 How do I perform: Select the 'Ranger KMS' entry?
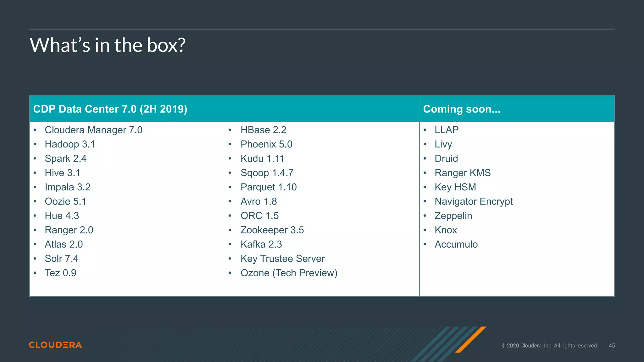tap(463, 173)
